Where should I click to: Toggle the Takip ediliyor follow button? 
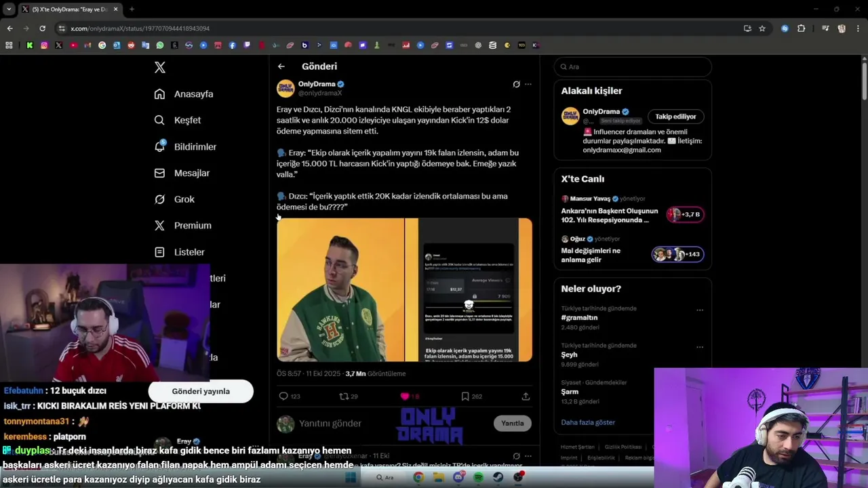click(675, 117)
